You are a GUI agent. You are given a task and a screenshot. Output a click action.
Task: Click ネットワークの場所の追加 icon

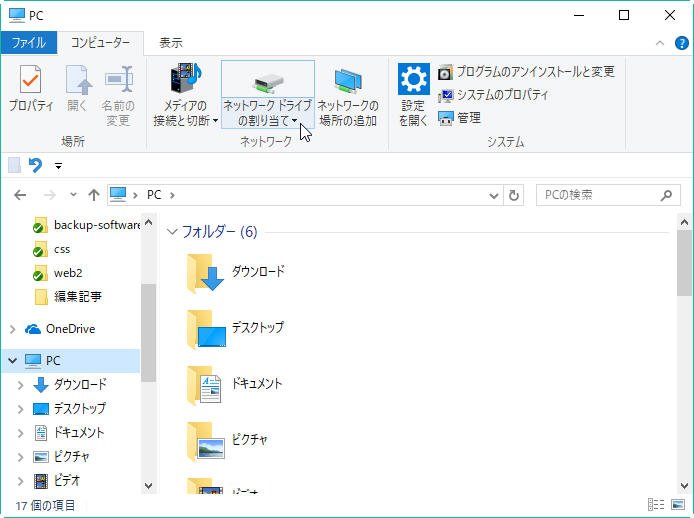coord(348,81)
